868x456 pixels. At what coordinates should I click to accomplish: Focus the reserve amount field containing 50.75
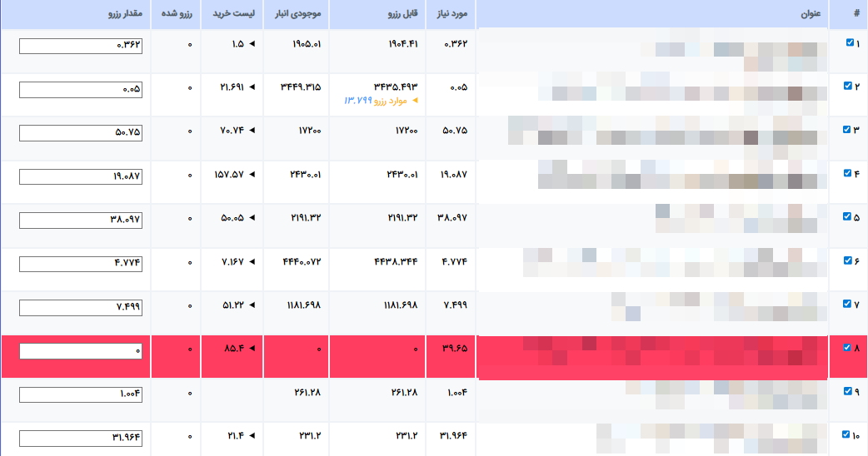[x=81, y=133]
